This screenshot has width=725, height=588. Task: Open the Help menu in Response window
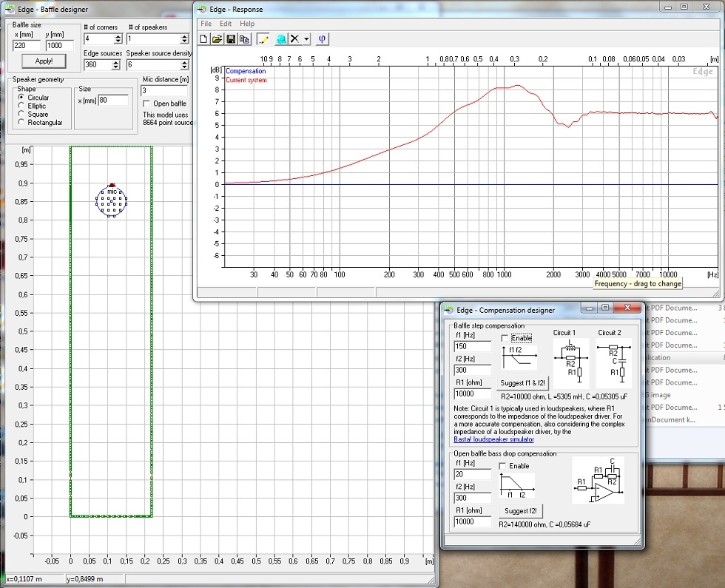[x=247, y=24]
